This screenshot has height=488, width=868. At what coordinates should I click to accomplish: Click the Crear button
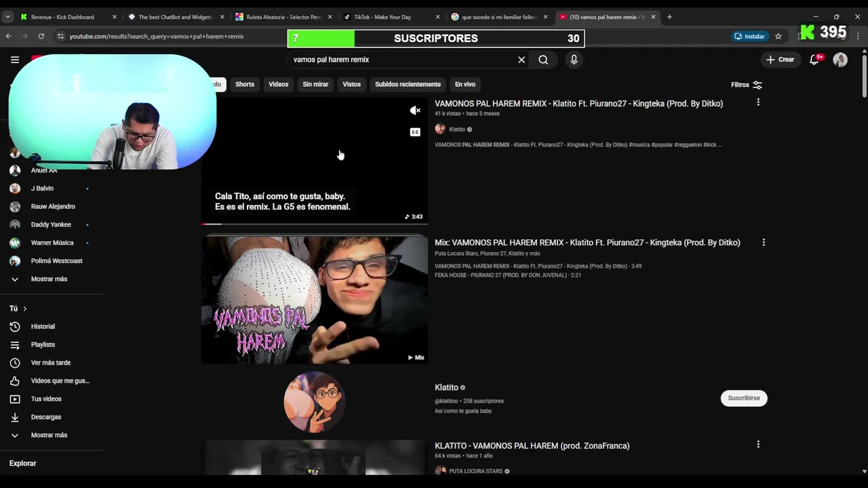[780, 60]
